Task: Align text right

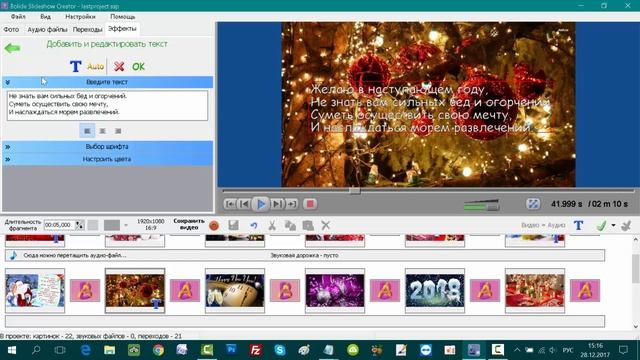Action: (118, 131)
